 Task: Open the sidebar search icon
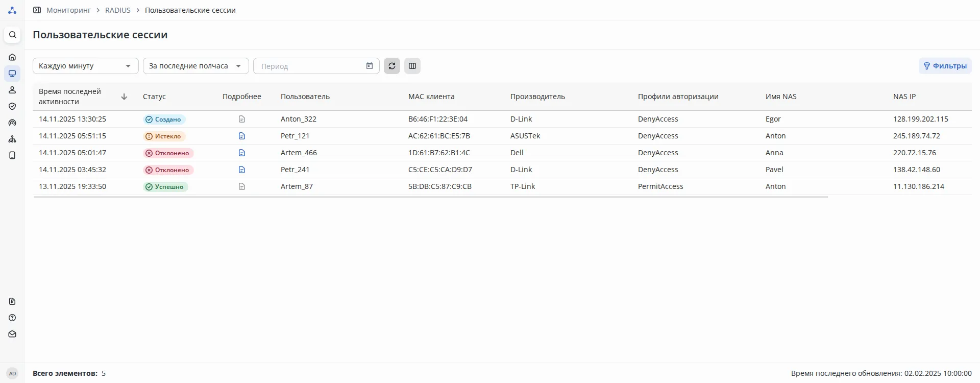(x=13, y=35)
